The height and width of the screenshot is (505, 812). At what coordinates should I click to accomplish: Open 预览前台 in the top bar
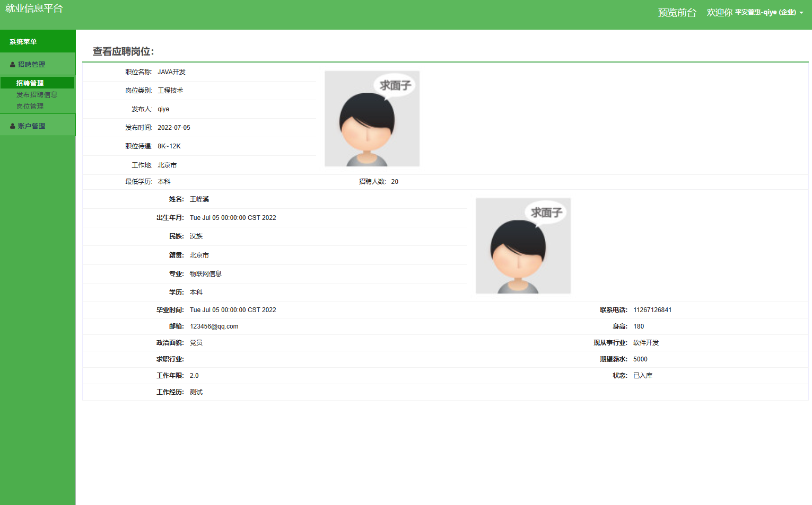coord(676,12)
